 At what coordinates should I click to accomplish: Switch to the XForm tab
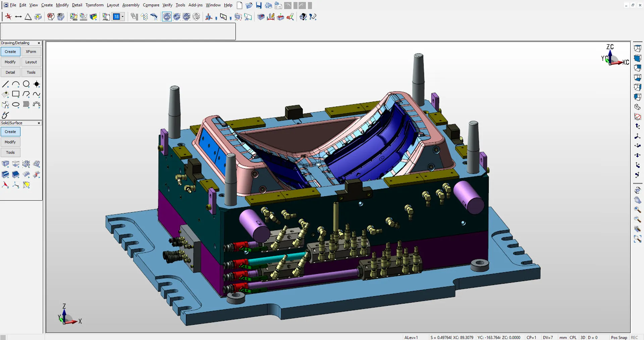[31, 51]
